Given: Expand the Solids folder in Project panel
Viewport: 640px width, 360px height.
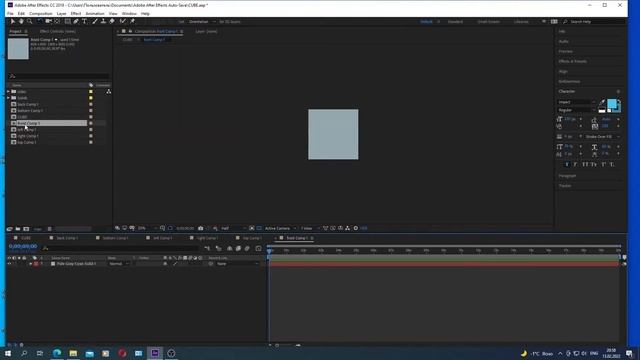Looking at the screenshot, I should (x=9, y=98).
